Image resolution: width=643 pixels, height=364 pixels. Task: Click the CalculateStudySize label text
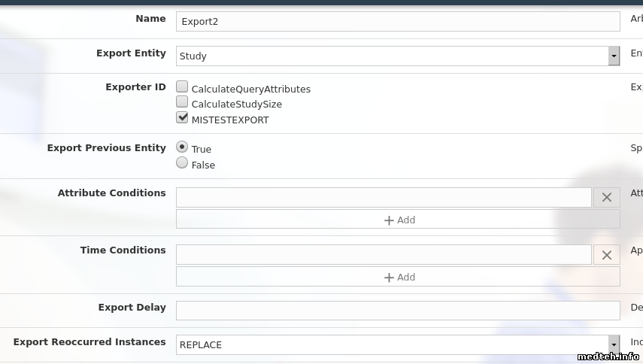tap(236, 105)
